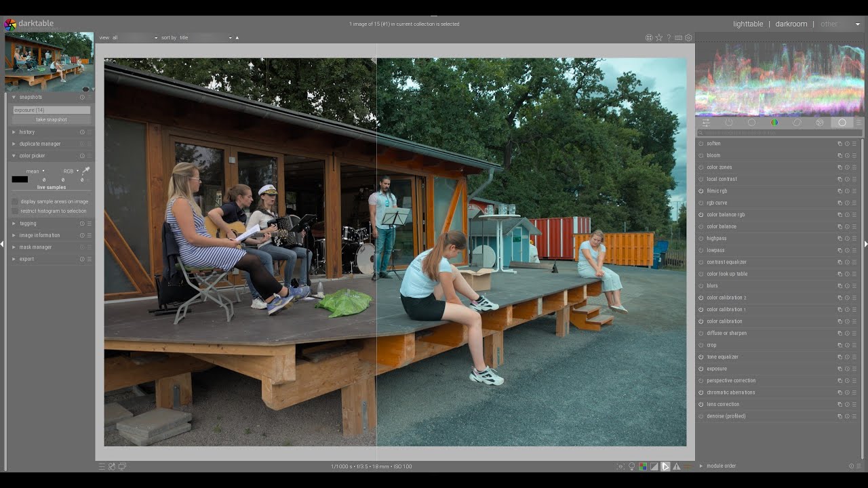Open the grouping options icon in top toolbar
Image resolution: width=868 pixels, height=488 pixels.
649,38
